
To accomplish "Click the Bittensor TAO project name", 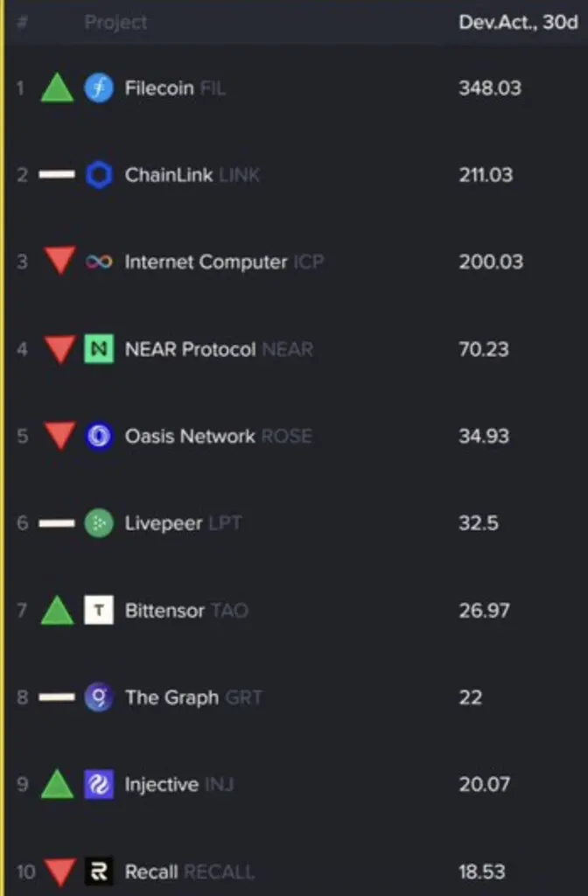I will pos(186,610).
